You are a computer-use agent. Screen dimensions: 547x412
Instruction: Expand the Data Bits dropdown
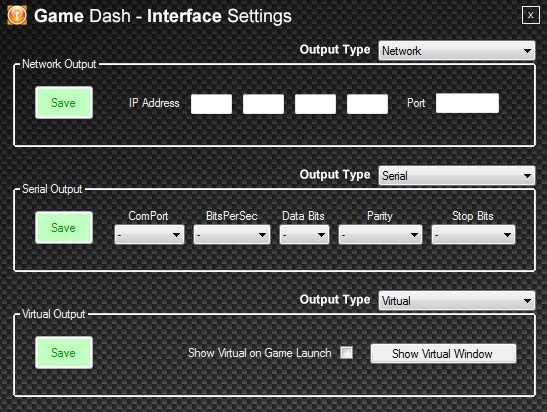click(x=305, y=234)
